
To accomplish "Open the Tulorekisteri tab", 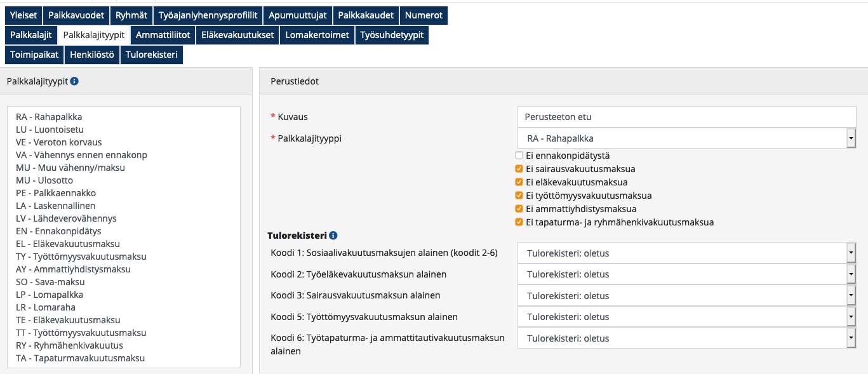I will click(151, 55).
